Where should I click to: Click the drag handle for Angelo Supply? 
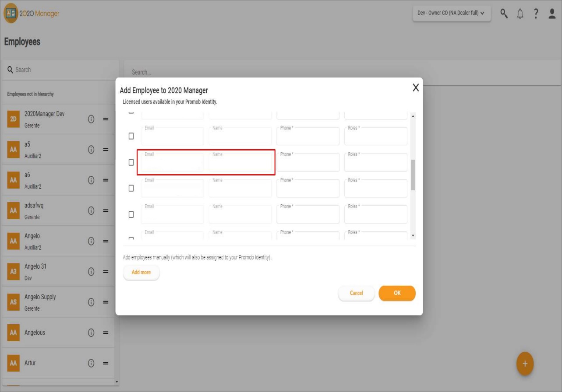coord(106,302)
